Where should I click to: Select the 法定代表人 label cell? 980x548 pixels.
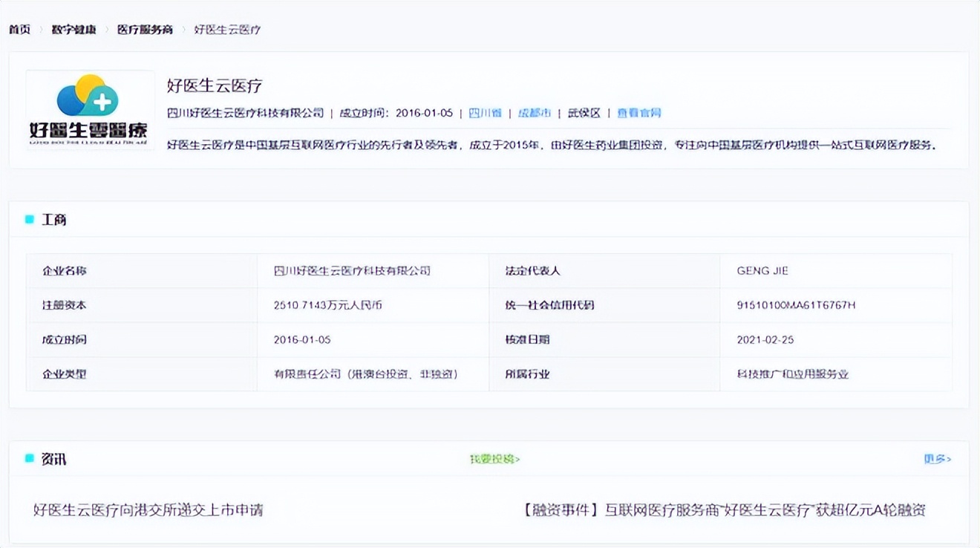point(604,271)
